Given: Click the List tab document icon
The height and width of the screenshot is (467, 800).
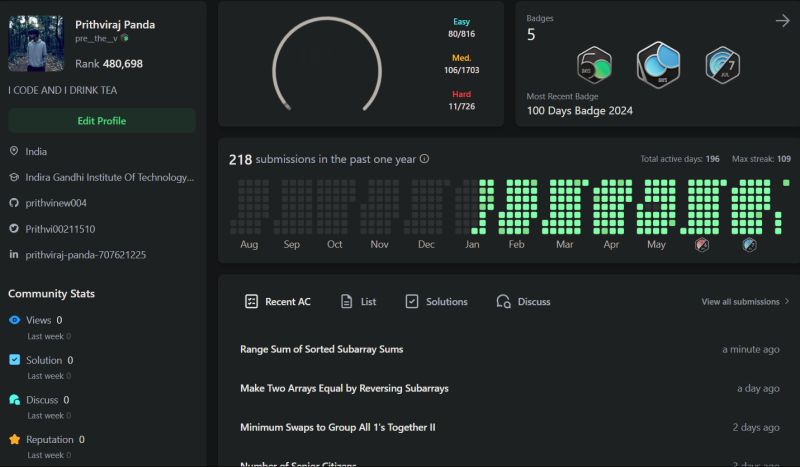Looking at the screenshot, I should pyautogui.click(x=346, y=302).
